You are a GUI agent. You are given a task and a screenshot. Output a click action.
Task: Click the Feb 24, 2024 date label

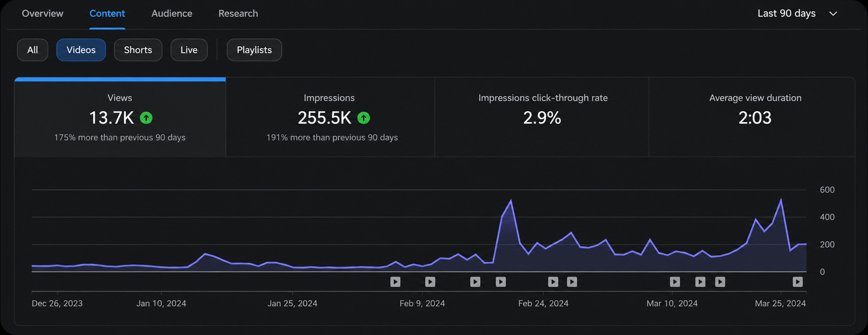[x=543, y=304]
